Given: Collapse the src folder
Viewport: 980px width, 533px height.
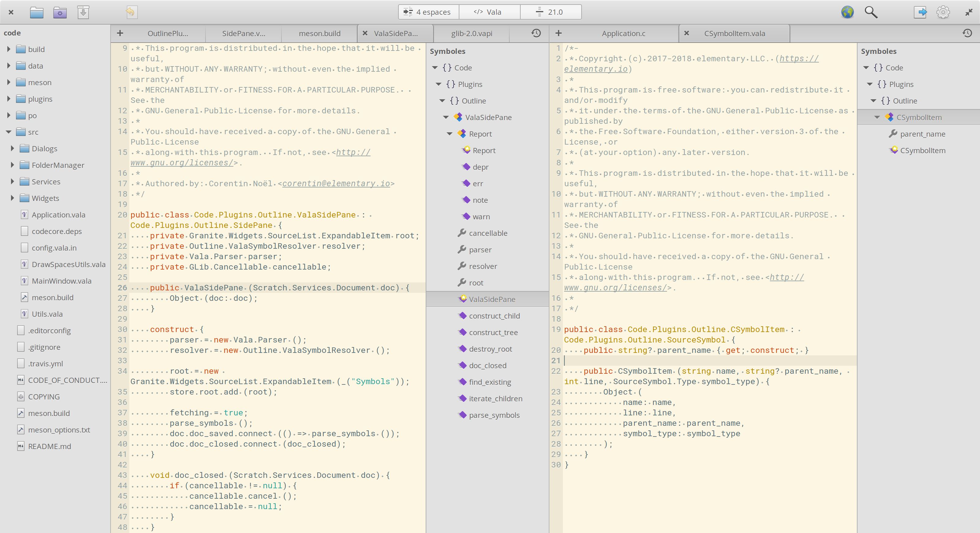Looking at the screenshot, I should click(x=9, y=132).
